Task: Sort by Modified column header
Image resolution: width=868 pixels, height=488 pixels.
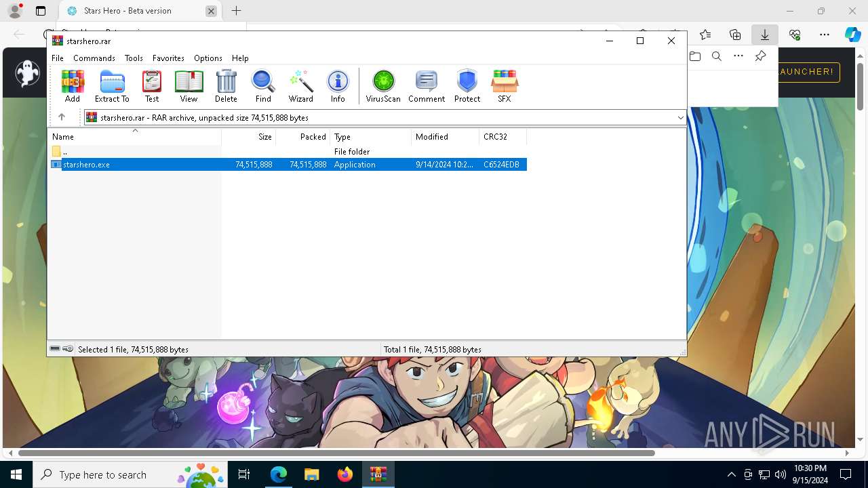Action: 445,136
